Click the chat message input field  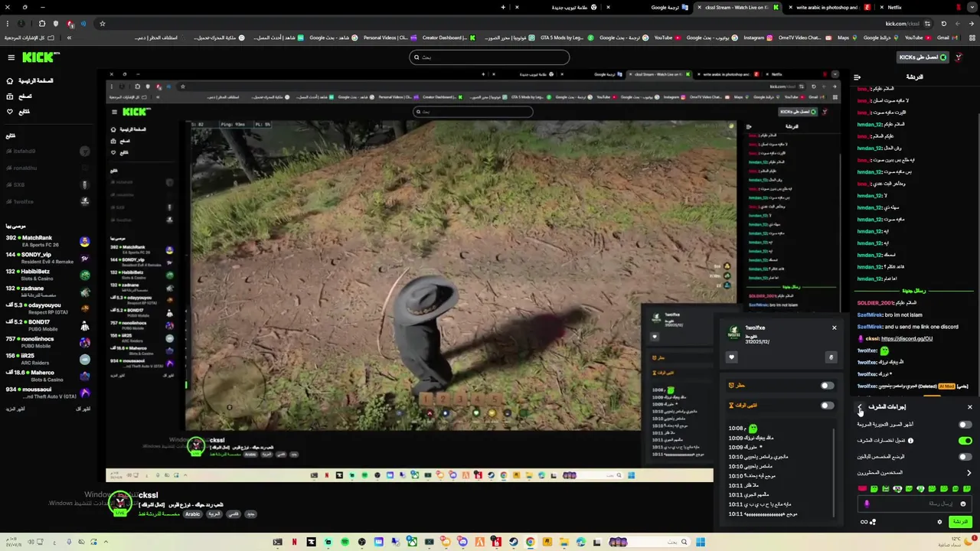coord(915,504)
